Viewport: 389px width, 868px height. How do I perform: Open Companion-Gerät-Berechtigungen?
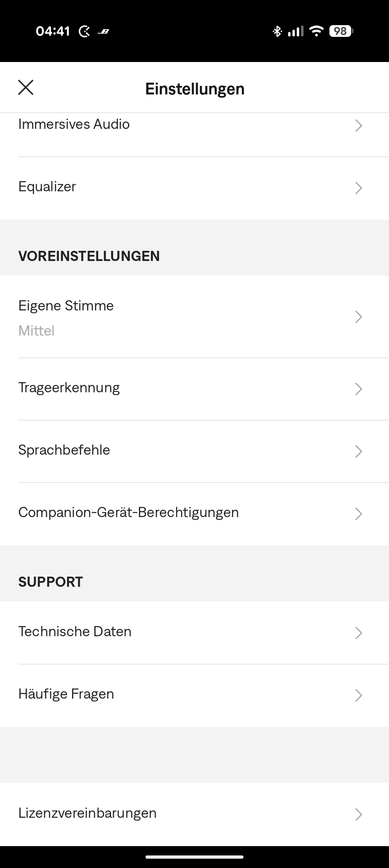point(128,513)
